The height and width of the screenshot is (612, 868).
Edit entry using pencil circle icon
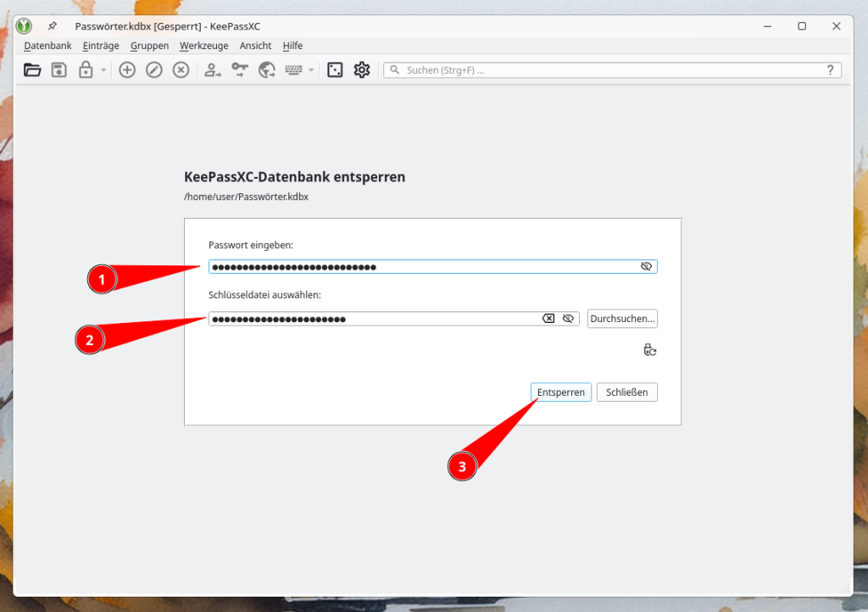(x=154, y=70)
